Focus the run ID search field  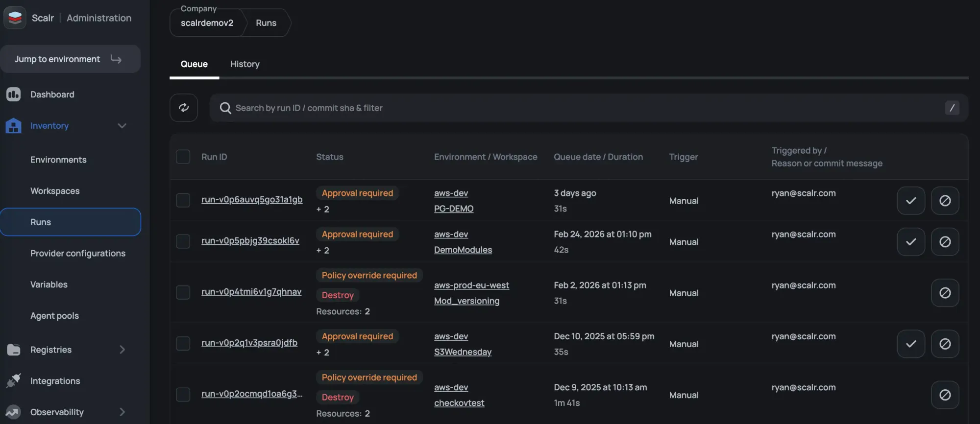click(578, 108)
